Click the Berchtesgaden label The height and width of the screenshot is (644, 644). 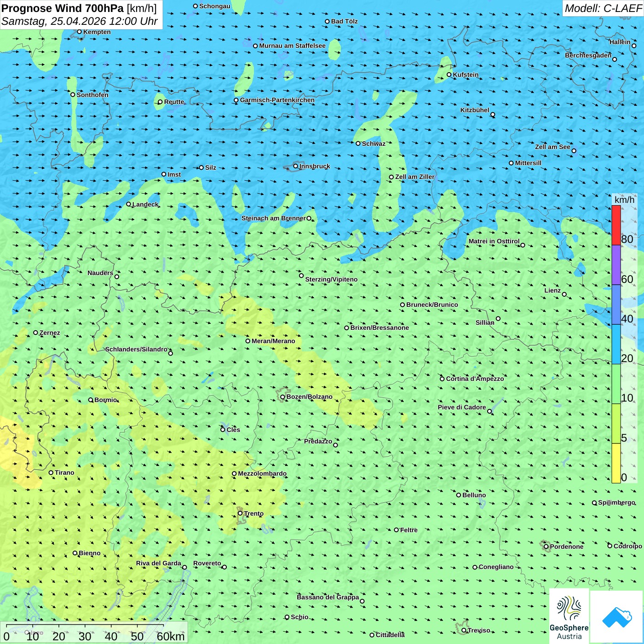coord(588,55)
